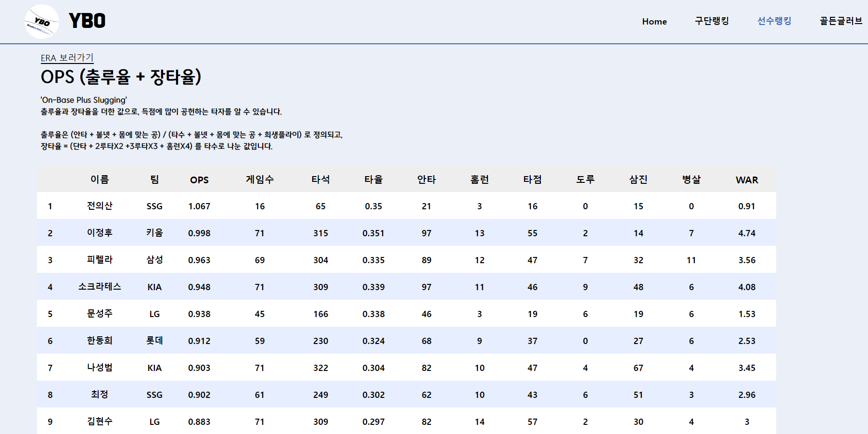Open the Home menu item
Screen dimensions: 868x434
(x=654, y=22)
